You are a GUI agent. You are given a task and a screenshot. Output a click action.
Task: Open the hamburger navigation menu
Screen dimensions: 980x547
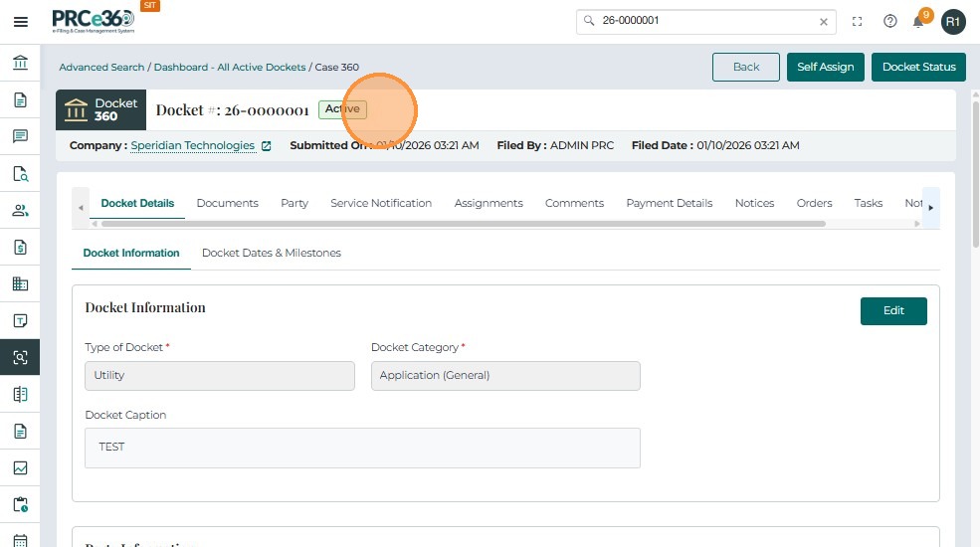click(20, 21)
